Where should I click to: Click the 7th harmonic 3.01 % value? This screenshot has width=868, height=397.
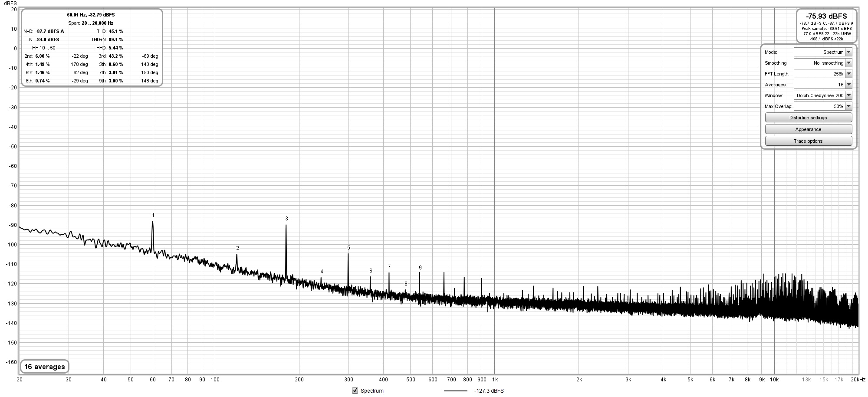pyautogui.click(x=116, y=72)
